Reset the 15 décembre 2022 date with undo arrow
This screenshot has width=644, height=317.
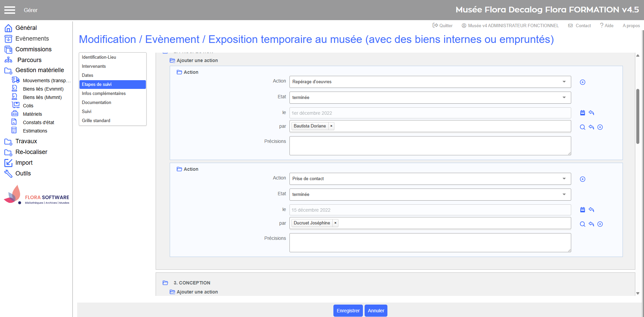[591, 210]
